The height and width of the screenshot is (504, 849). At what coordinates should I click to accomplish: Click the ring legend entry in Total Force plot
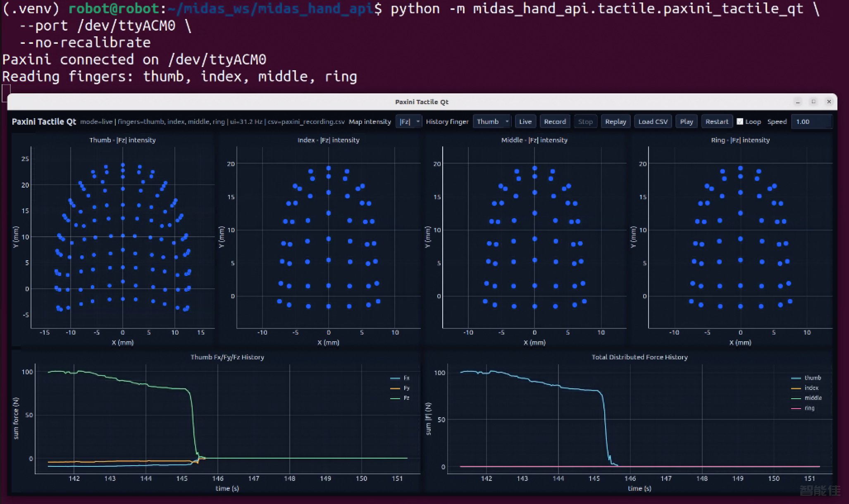[x=803, y=408]
